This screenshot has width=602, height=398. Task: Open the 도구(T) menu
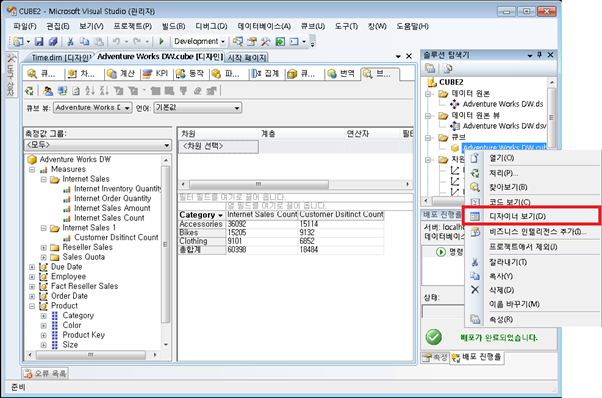(346, 26)
